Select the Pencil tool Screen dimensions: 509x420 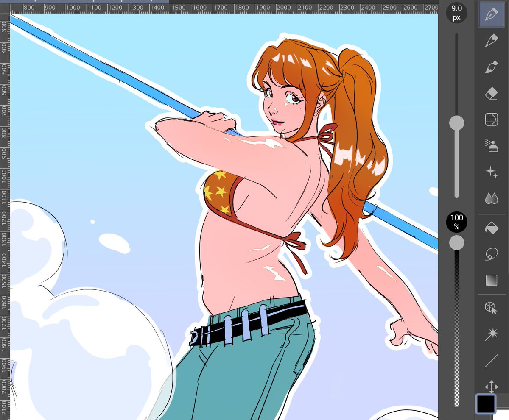pyautogui.click(x=491, y=40)
